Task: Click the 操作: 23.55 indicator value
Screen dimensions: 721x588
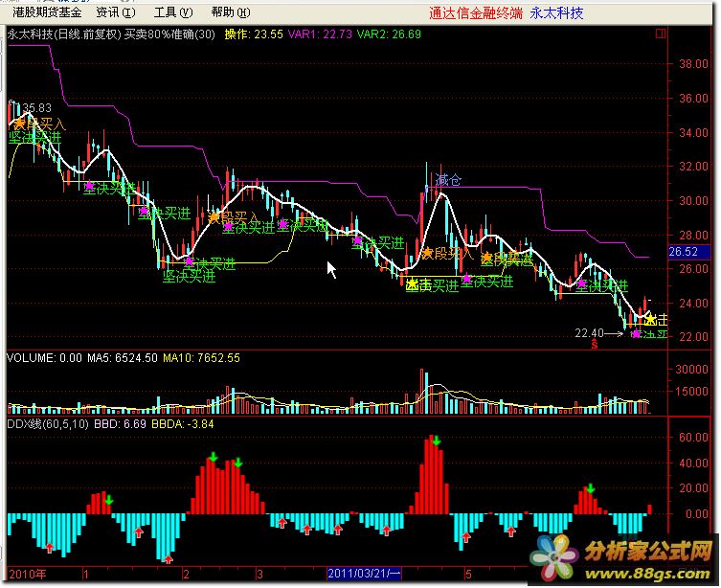Action: pos(254,34)
